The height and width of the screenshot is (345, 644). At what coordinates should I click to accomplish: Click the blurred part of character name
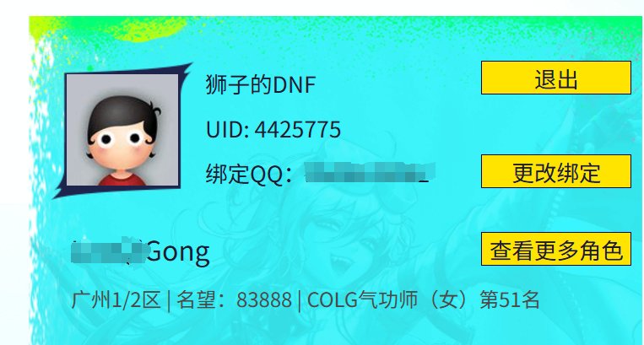click(107, 251)
